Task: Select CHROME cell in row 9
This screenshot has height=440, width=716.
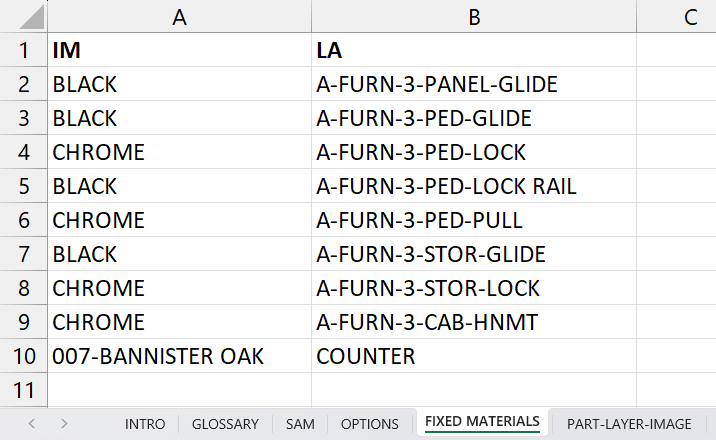Action: [179, 322]
